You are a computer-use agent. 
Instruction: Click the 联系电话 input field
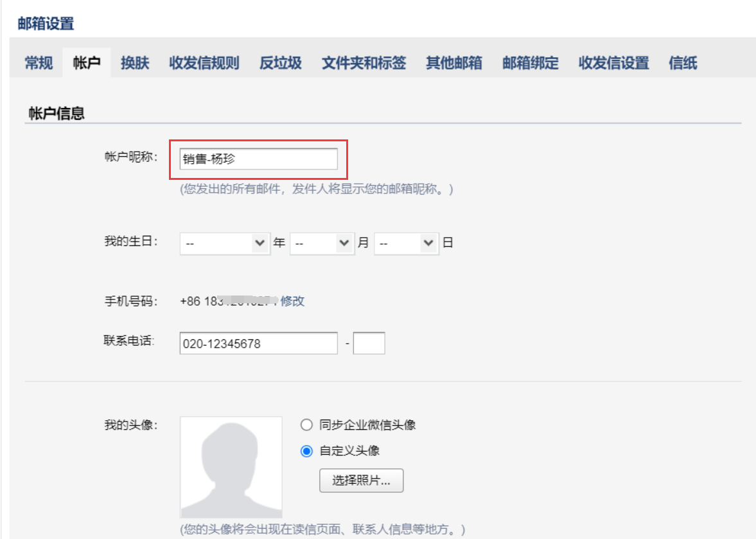pyautogui.click(x=258, y=343)
